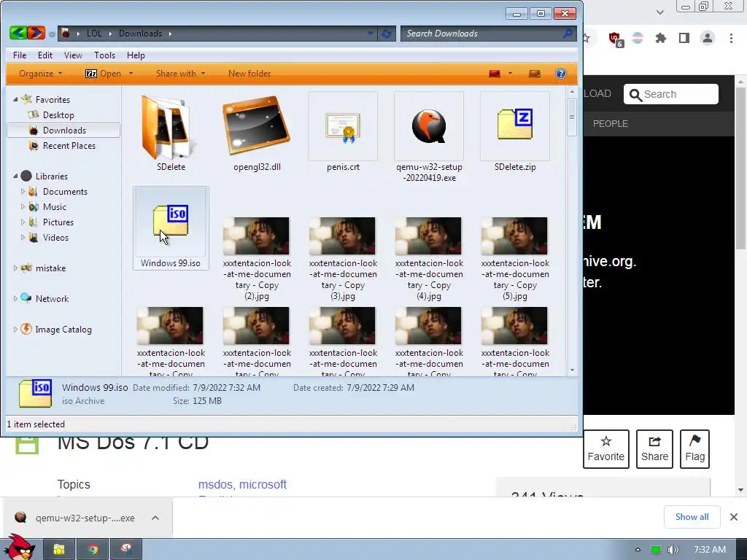Click the 7z Open toolbar button

104,74
